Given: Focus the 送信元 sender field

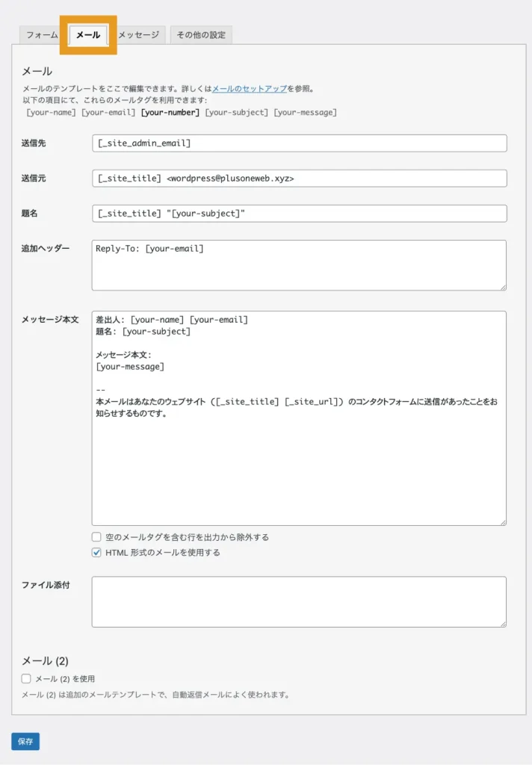Looking at the screenshot, I should [x=299, y=179].
